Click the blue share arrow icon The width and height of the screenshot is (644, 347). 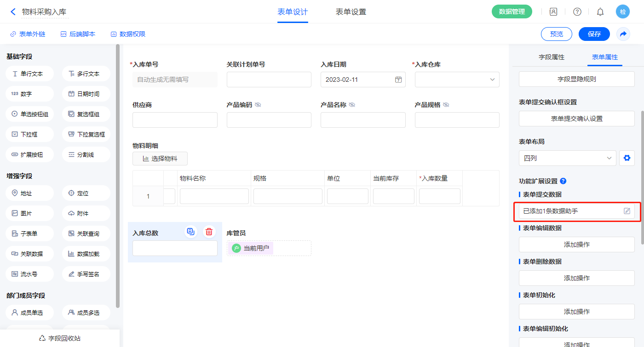[623, 34]
